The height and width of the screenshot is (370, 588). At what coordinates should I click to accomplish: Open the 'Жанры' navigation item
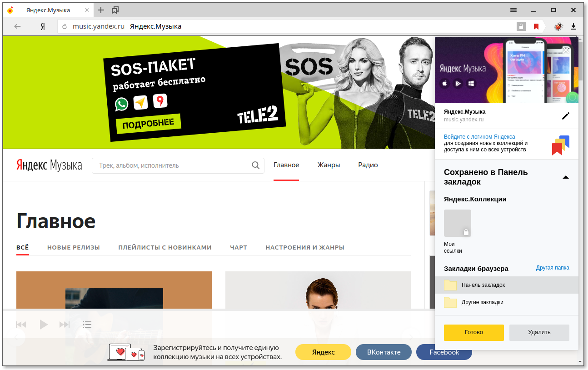tap(329, 165)
